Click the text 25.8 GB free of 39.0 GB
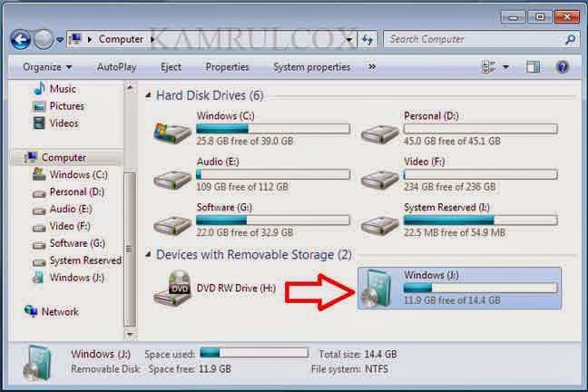 click(245, 142)
